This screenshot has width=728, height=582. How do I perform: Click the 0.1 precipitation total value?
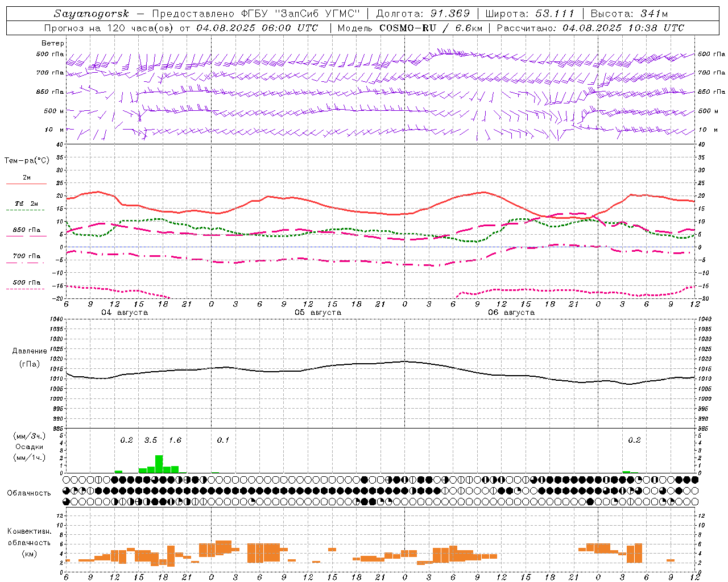point(223,440)
